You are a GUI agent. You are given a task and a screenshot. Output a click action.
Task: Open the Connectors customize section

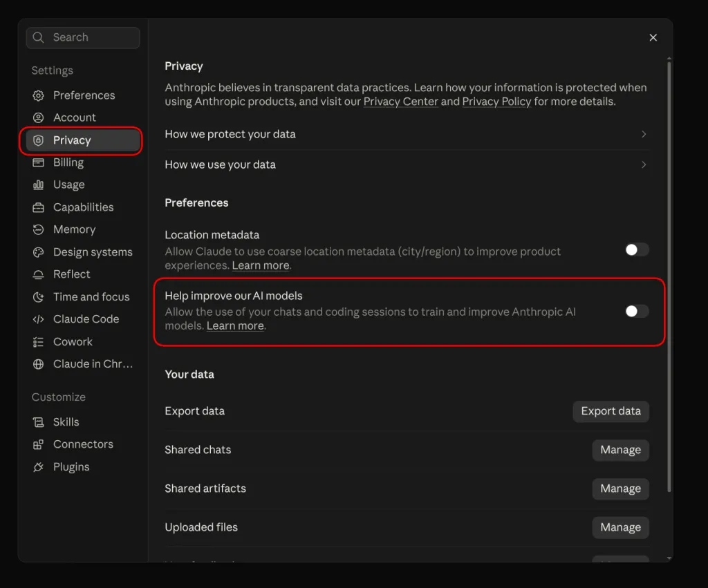[x=83, y=444]
